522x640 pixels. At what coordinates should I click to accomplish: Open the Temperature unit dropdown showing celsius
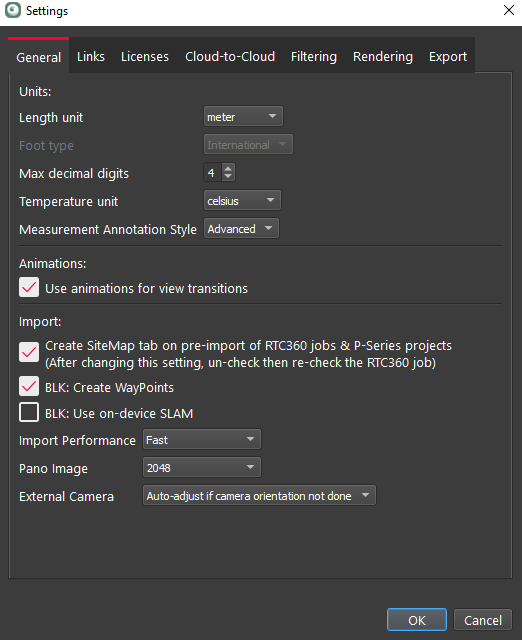click(x=242, y=200)
